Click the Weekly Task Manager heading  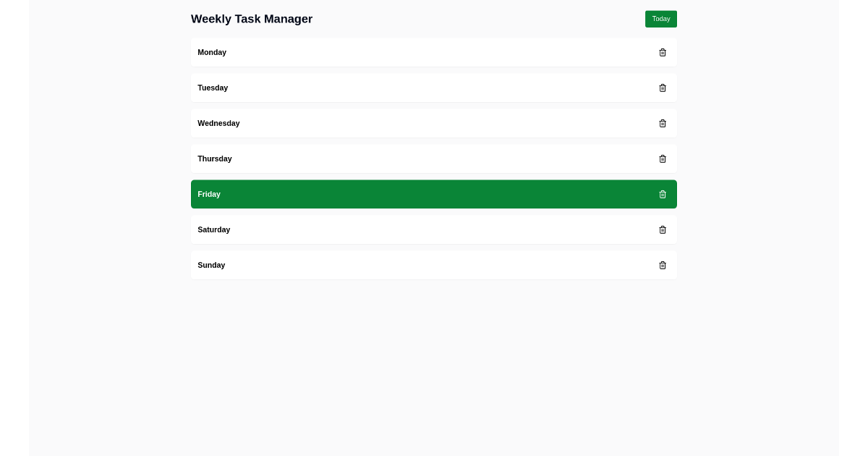(252, 19)
